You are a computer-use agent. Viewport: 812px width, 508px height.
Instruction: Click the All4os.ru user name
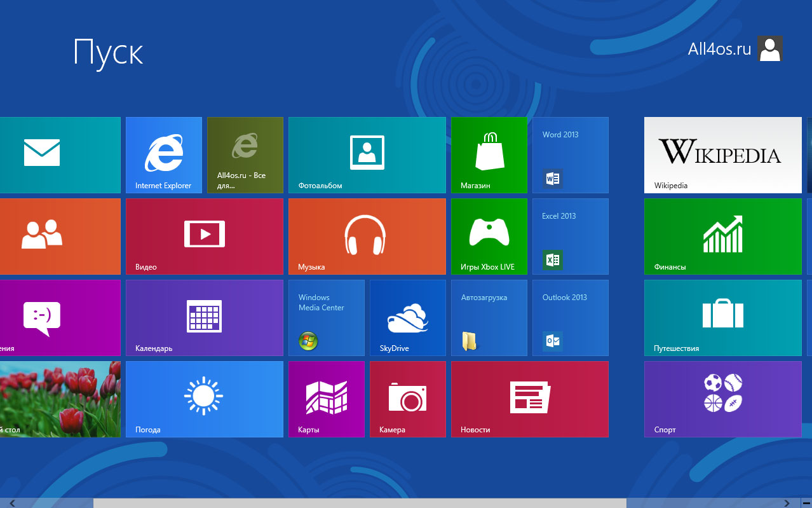click(720, 49)
